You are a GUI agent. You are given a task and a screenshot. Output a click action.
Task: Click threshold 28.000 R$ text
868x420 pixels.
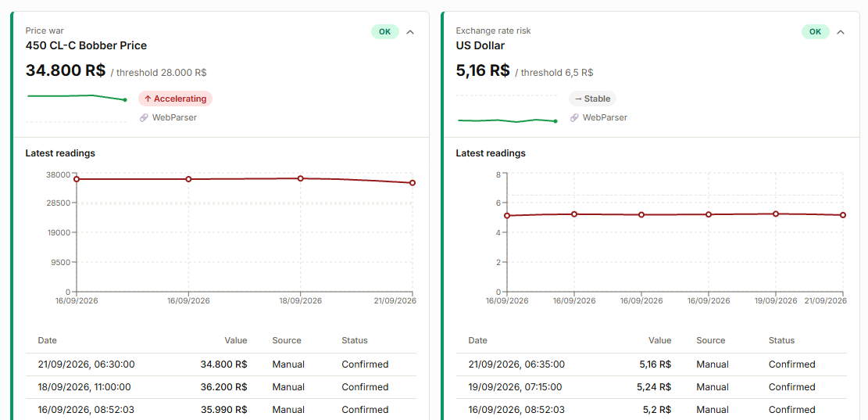click(159, 72)
